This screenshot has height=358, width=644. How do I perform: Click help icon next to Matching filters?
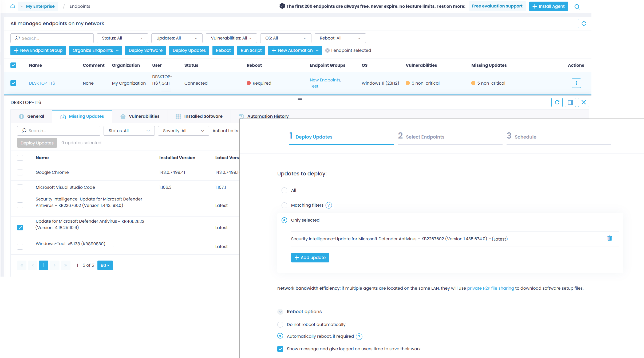(329, 205)
